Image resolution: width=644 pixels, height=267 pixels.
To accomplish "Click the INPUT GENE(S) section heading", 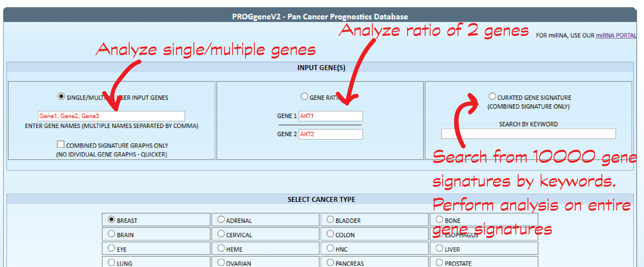I will 321,68.
